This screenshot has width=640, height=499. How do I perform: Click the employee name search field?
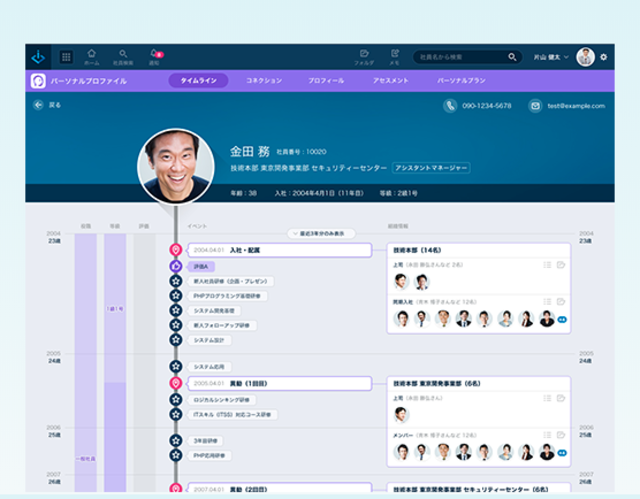coord(462,57)
